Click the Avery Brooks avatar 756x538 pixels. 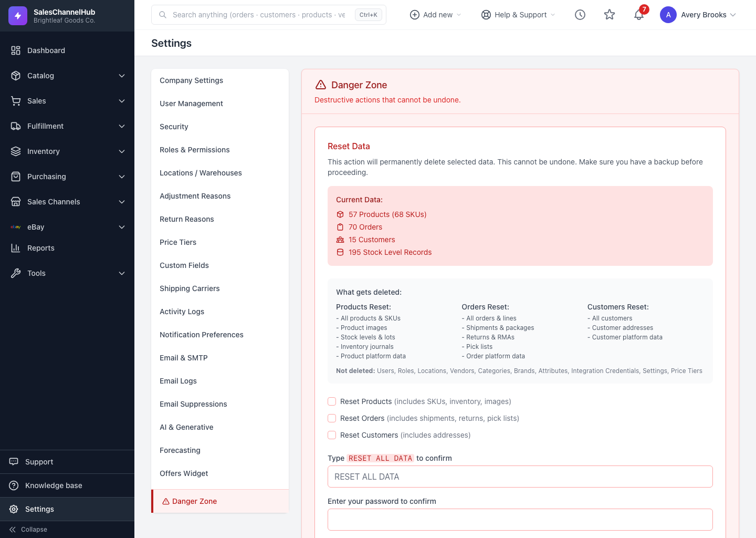668,15
